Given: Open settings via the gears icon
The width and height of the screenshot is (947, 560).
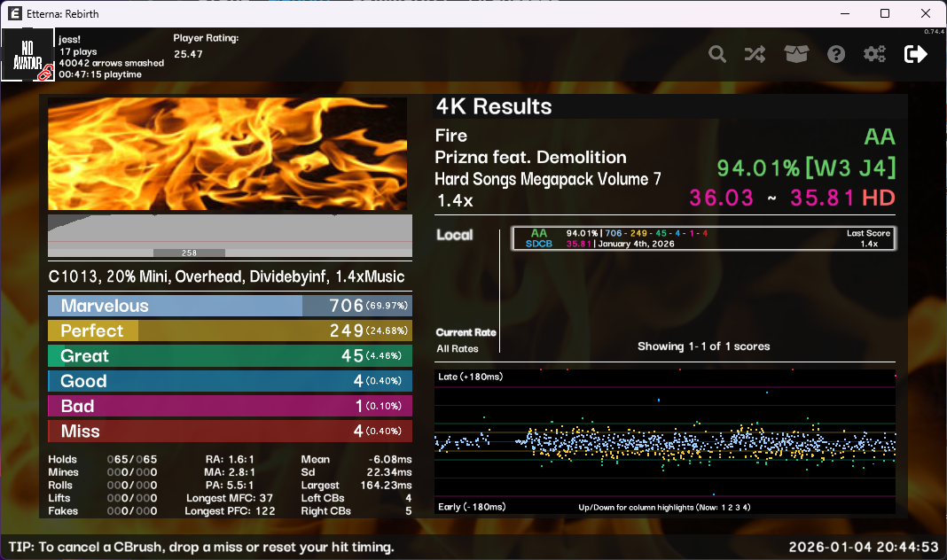Looking at the screenshot, I should 874,54.
